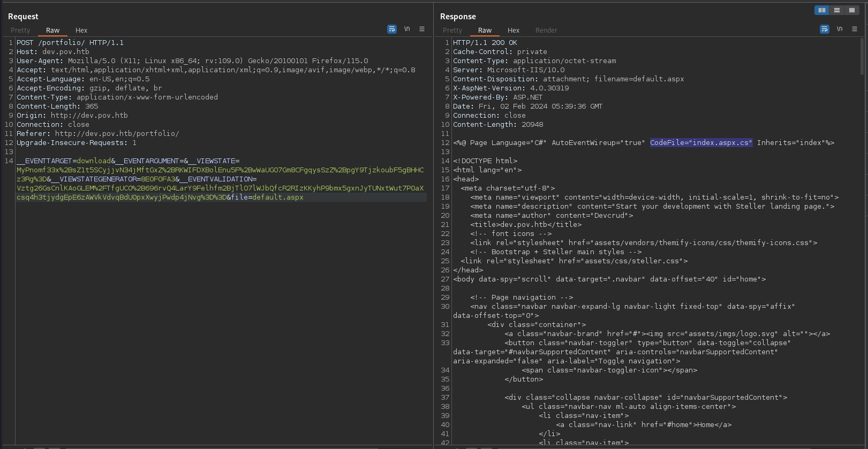
Task: Click the 'HTTP/1.1 200 OK' status line
Action: [x=485, y=43]
